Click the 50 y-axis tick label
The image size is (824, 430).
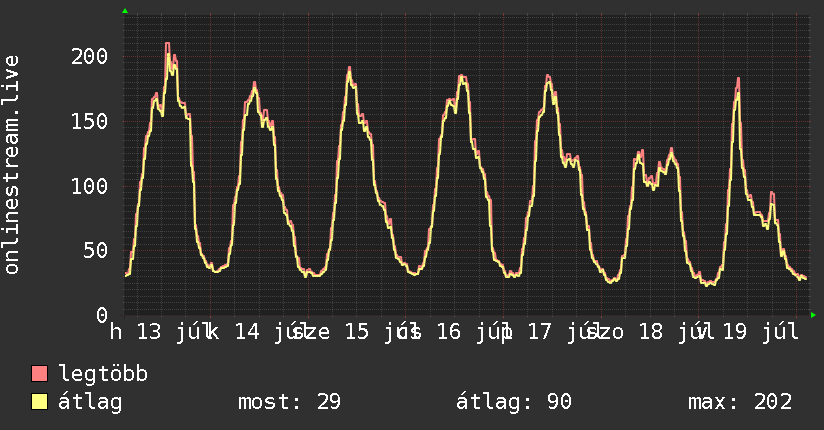pos(96,251)
